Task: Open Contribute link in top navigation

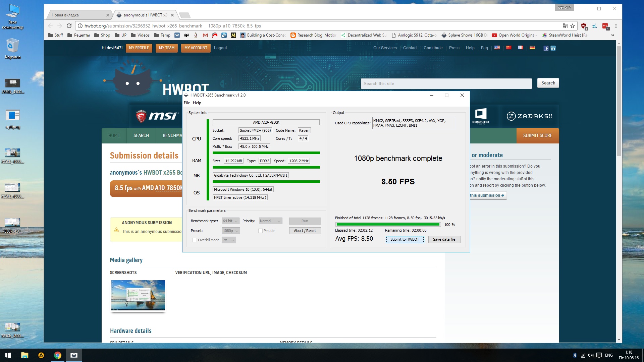Action: 433,48
